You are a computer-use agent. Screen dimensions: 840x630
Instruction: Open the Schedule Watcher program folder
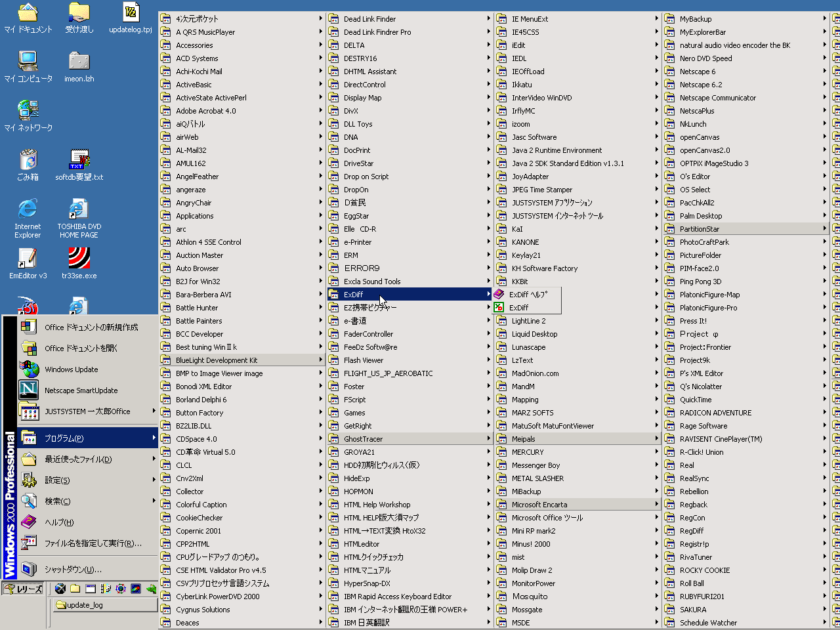[x=746, y=622]
